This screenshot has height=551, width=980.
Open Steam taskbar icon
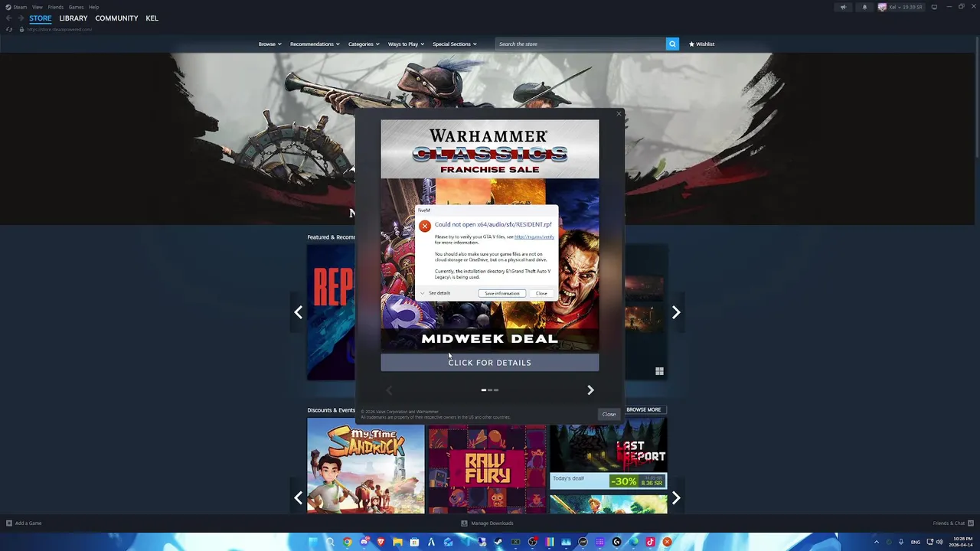point(498,542)
